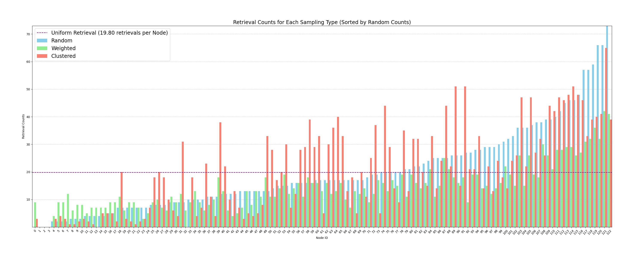Viewport: 644px width, 258px height.
Task: Click the y-axis tick label 40
Action: [x=28, y=117]
